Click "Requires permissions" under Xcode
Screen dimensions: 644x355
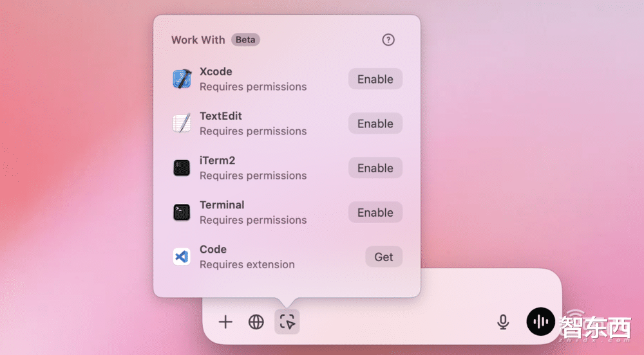coord(253,87)
